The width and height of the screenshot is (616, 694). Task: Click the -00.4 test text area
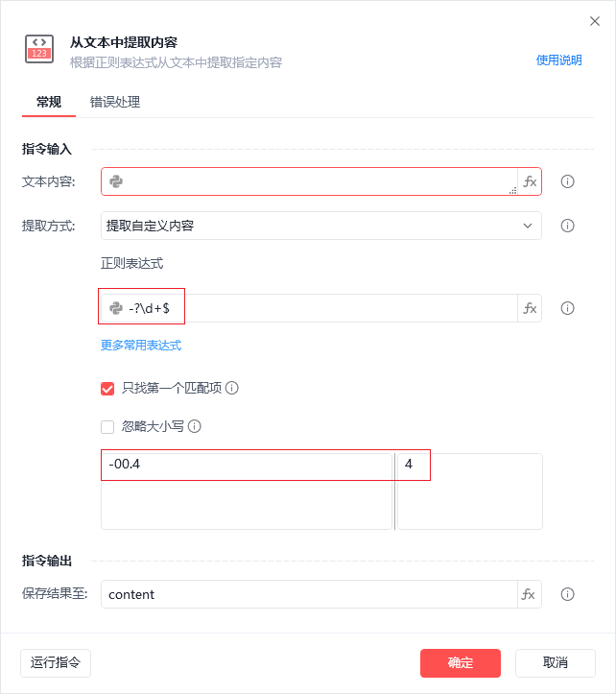(247, 491)
